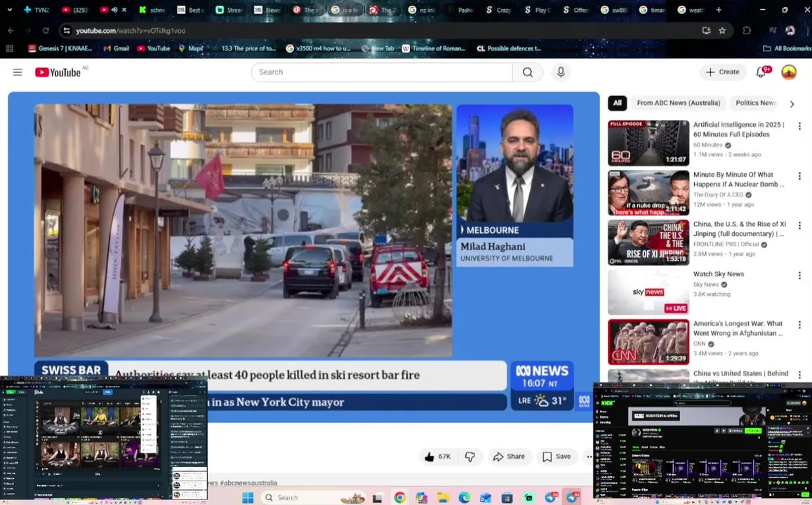
Task: Select From ABC News (Australia) chip
Action: 679,103
